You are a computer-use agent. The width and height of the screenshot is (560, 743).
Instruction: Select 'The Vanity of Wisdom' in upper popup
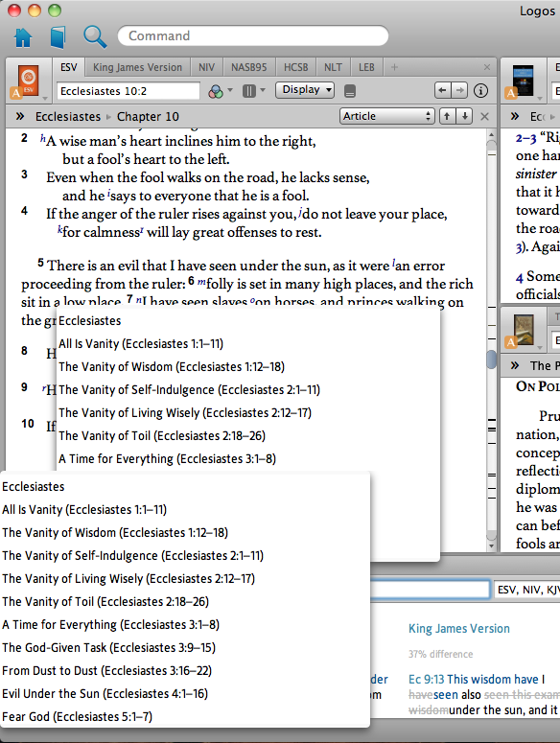(172, 367)
